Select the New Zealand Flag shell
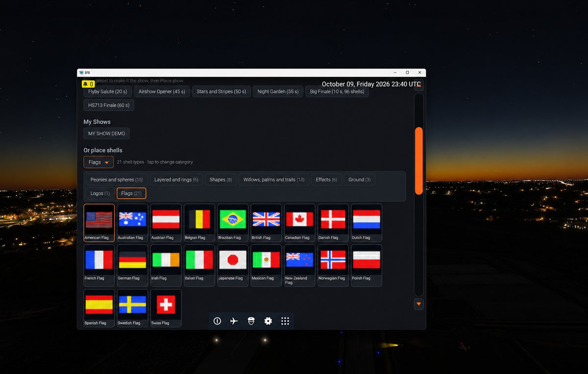Image resolution: width=588 pixels, height=374 pixels. [299, 265]
